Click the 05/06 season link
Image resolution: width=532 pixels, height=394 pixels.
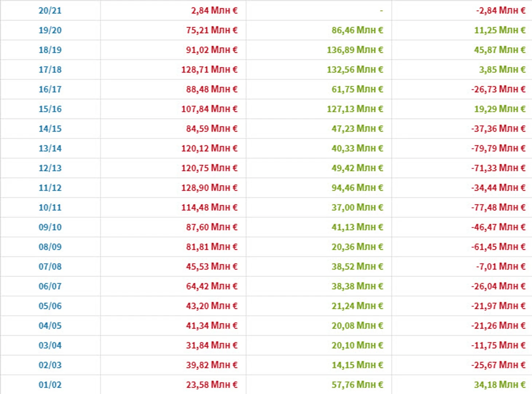(x=50, y=306)
